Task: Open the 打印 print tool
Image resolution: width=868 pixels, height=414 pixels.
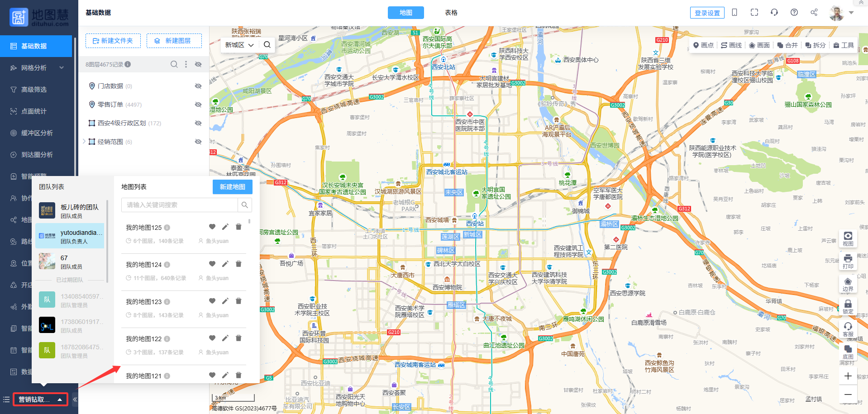Action: [848, 261]
